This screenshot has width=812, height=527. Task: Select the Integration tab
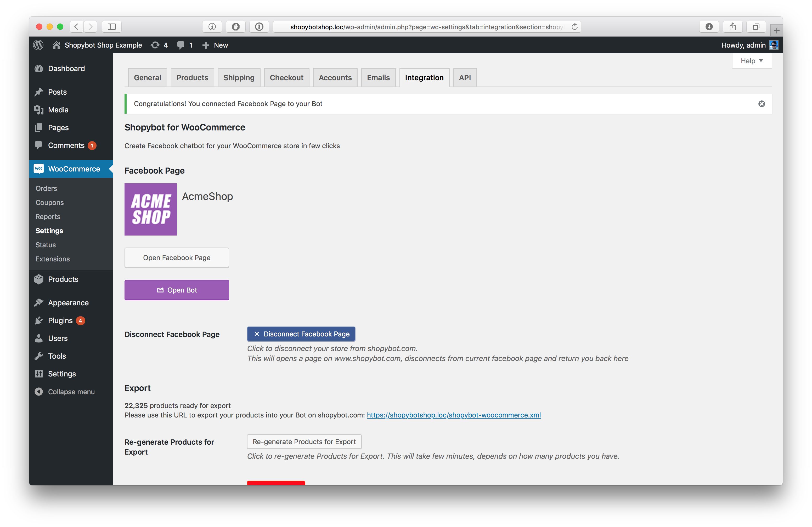click(x=424, y=78)
